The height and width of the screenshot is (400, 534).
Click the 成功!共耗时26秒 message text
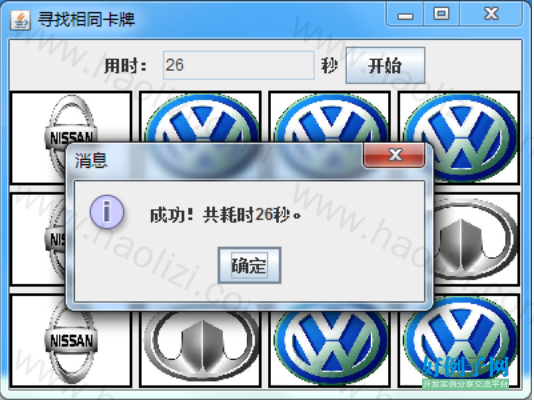pos(225,215)
